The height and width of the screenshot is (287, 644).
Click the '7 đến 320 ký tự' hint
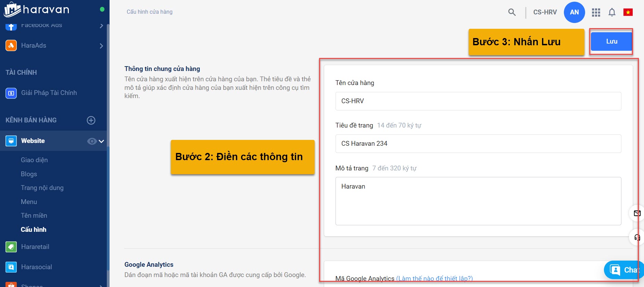pos(394,168)
